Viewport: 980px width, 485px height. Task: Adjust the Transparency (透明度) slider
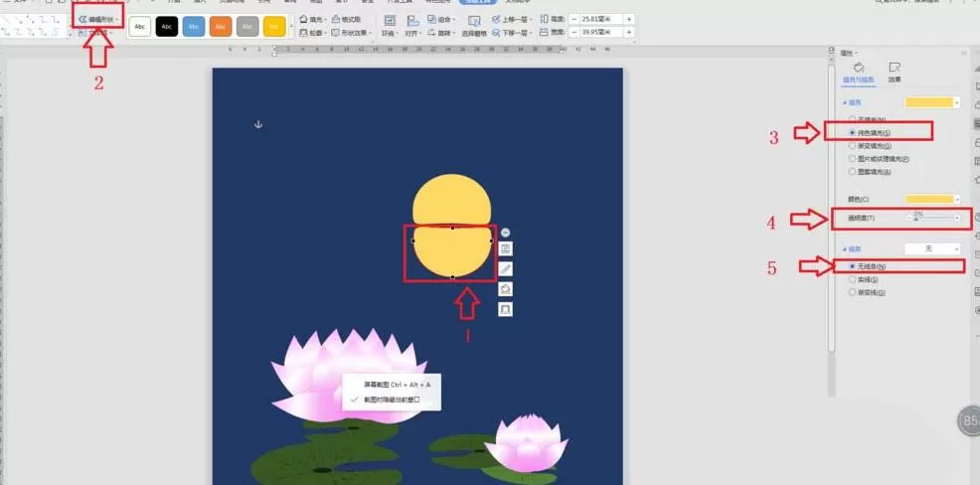point(932,218)
